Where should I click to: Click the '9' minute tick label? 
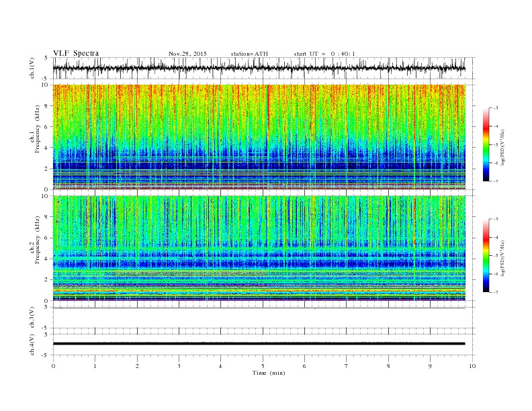coord(431,366)
